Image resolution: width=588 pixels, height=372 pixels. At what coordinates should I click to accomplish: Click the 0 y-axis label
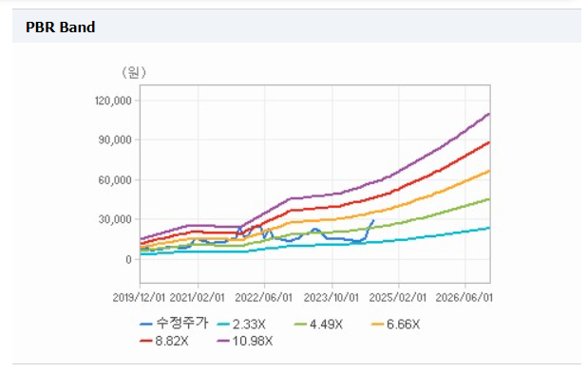(128, 260)
